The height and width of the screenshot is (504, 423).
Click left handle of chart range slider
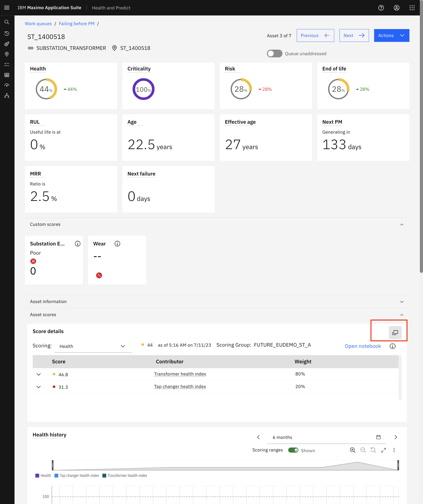pyautogui.click(x=53, y=465)
